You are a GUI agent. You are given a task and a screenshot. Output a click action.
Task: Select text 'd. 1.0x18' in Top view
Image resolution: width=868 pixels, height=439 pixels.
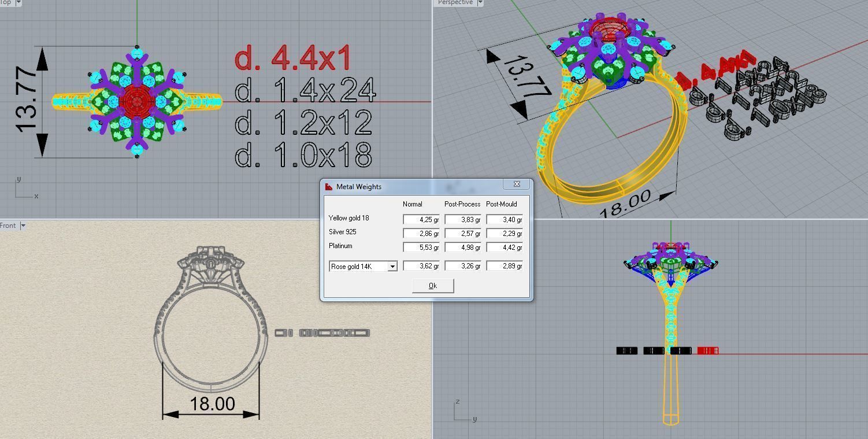click(x=303, y=154)
